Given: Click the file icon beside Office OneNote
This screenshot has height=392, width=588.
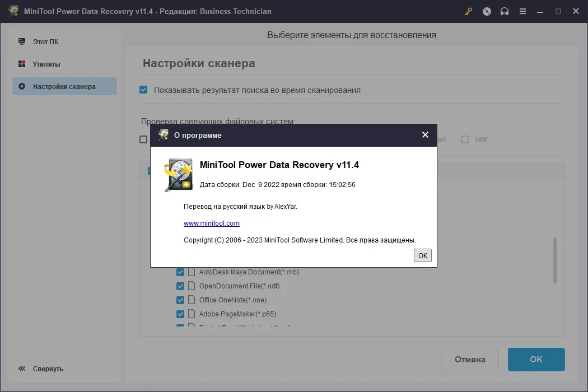Looking at the screenshot, I should click(x=192, y=300).
